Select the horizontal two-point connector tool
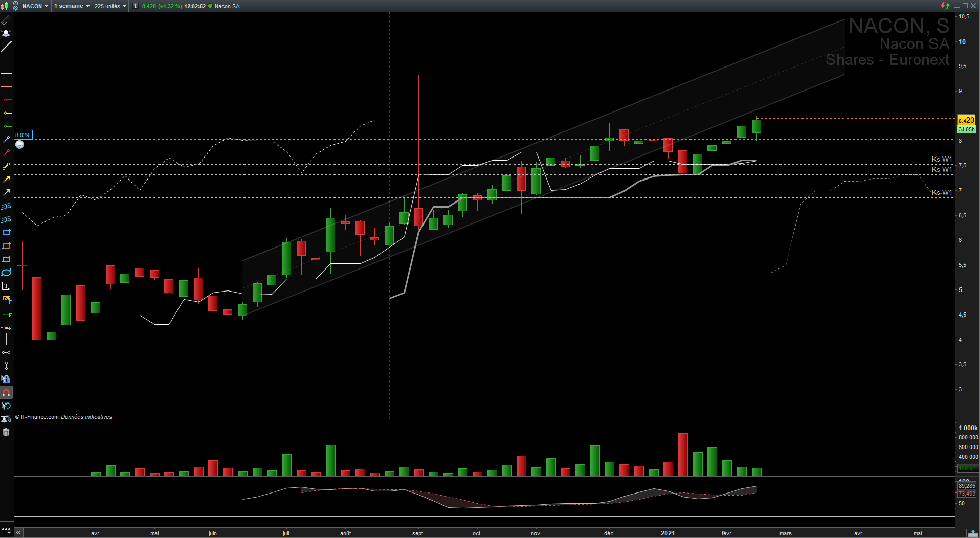Viewport: 980px width, 538px height. [6, 353]
